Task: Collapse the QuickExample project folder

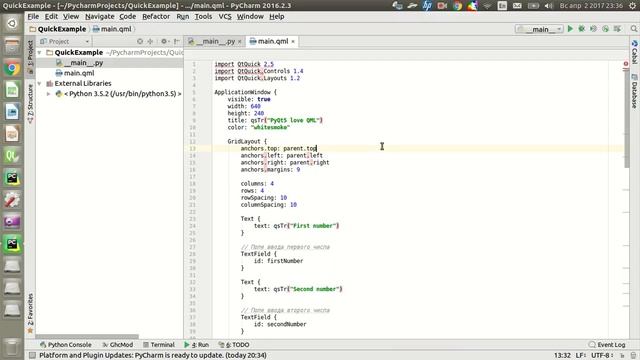Action: point(40,53)
